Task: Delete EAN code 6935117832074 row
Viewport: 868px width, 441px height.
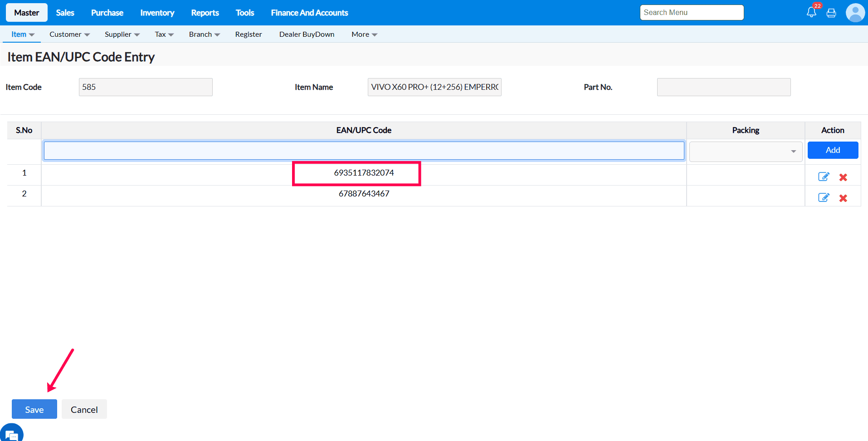Action: pyautogui.click(x=843, y=177)
